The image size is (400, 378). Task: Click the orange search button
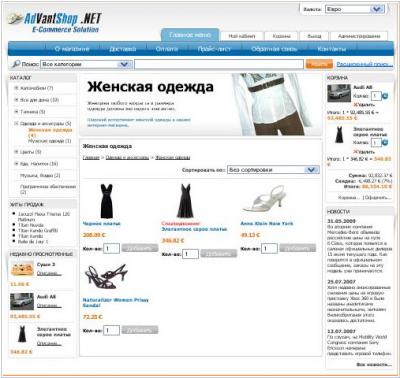319,64
